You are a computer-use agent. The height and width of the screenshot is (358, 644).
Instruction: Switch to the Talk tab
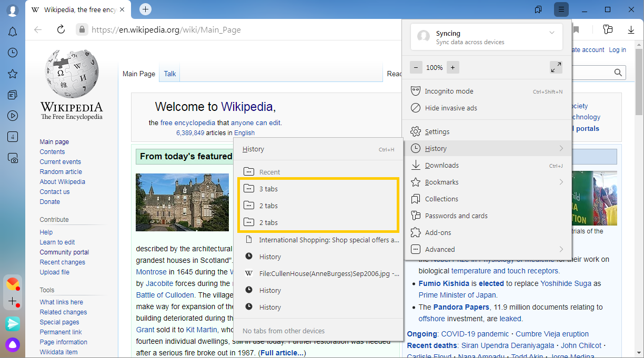point(170,74)
